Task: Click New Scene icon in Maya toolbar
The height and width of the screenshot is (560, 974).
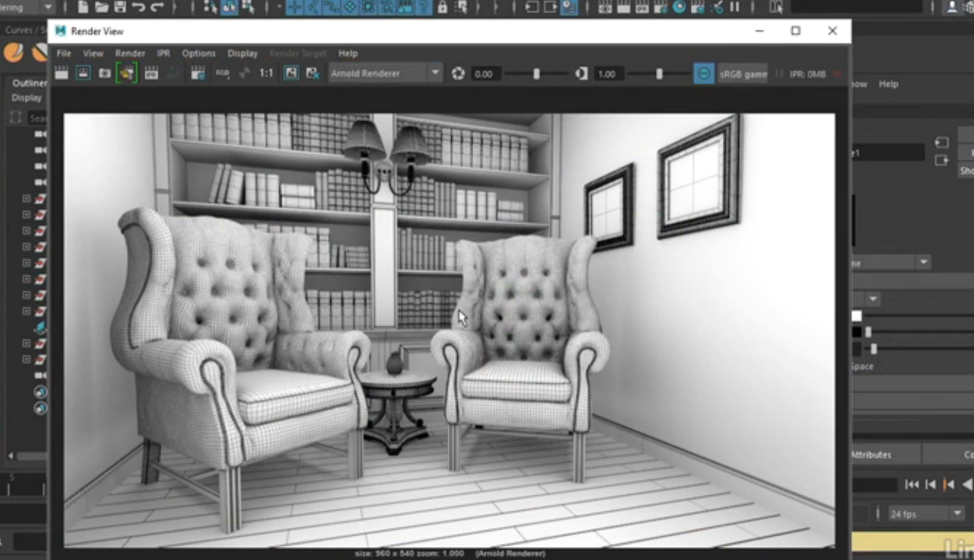Action: (82, 8)
